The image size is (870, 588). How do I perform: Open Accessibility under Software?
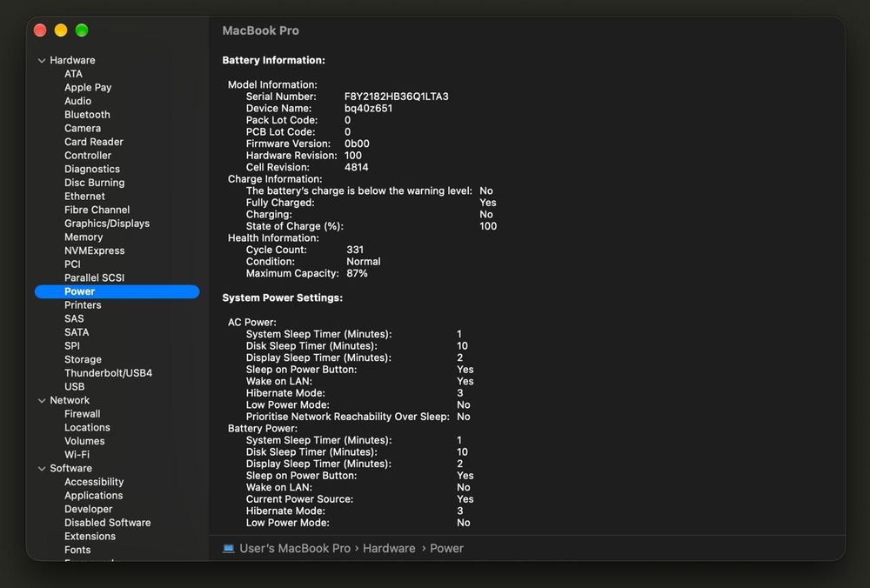pos(94,482)
